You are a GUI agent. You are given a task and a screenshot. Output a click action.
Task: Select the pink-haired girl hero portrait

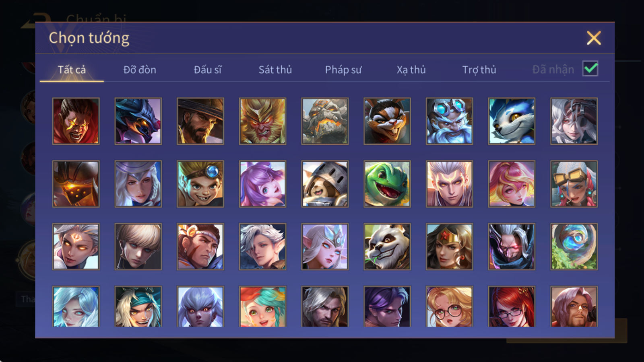tap(512, 184)
